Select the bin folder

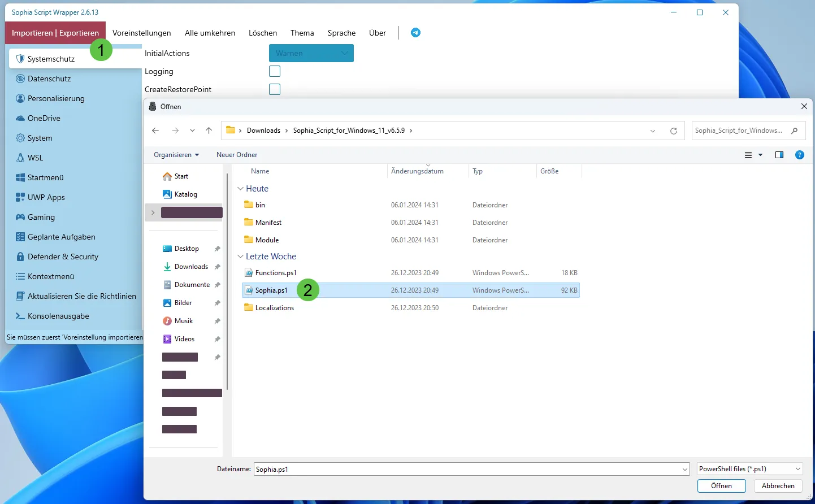tap(410, 205)
